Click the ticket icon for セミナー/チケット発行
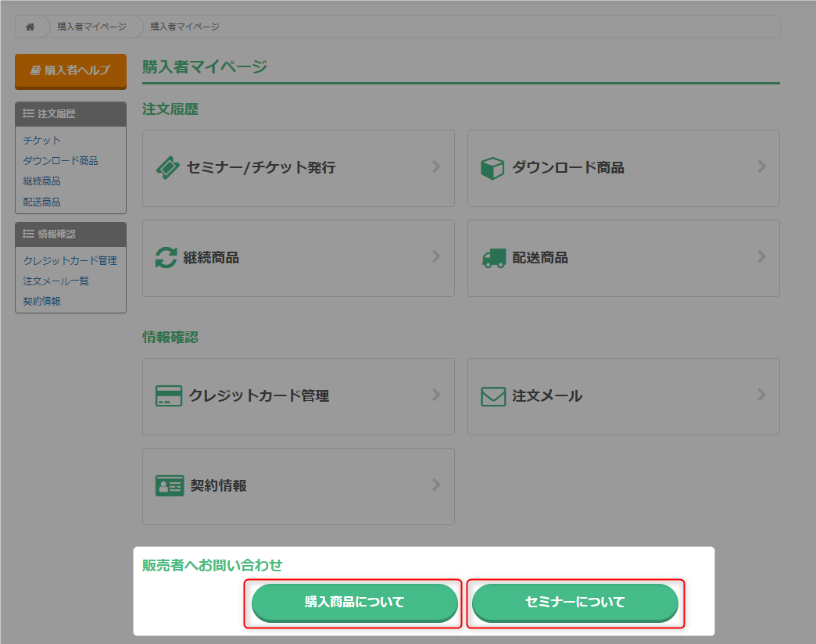The image size is (816, 644). point(168,168)
